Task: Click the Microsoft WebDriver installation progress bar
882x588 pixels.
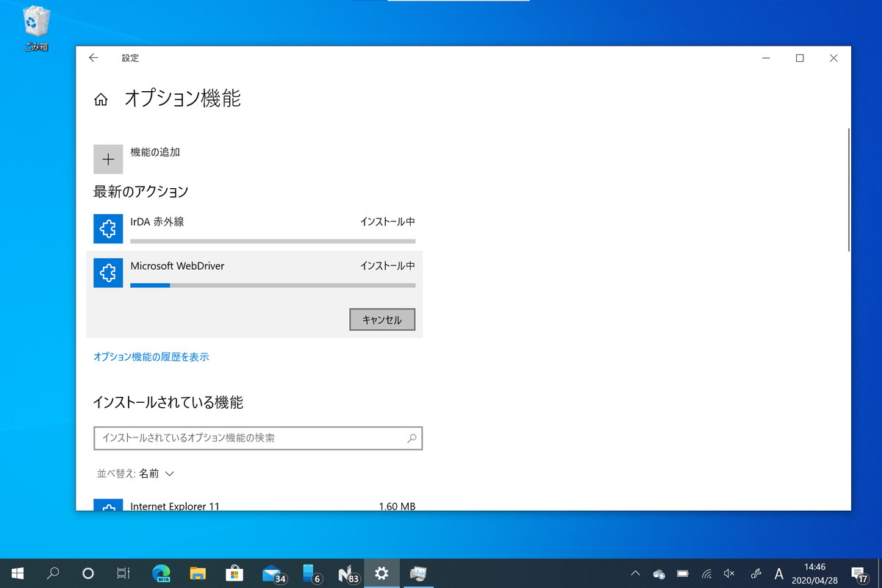Action: pos(272,285)
